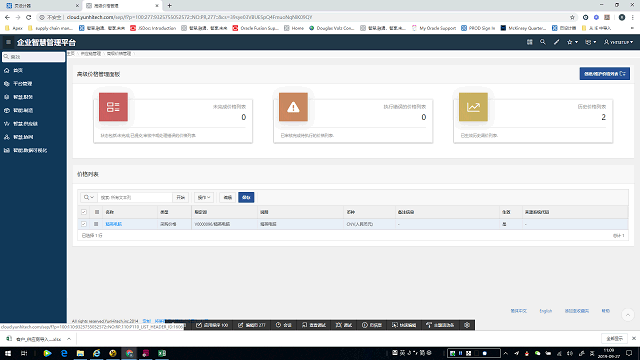The height and width of the screenshot is (360, 640).
Task: Click the bug Debug item in developer toolbar
Action: [x=344, y=325]
